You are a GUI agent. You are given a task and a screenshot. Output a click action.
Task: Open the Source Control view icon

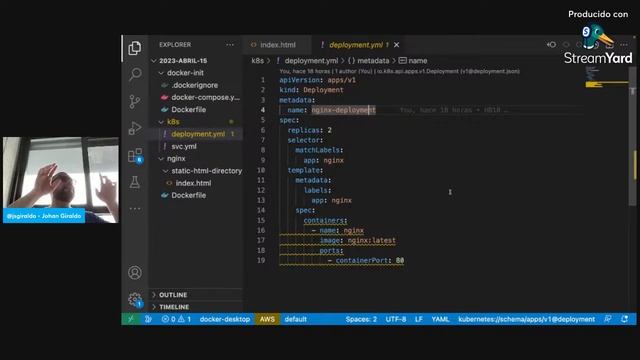click(x=135, y=101)
